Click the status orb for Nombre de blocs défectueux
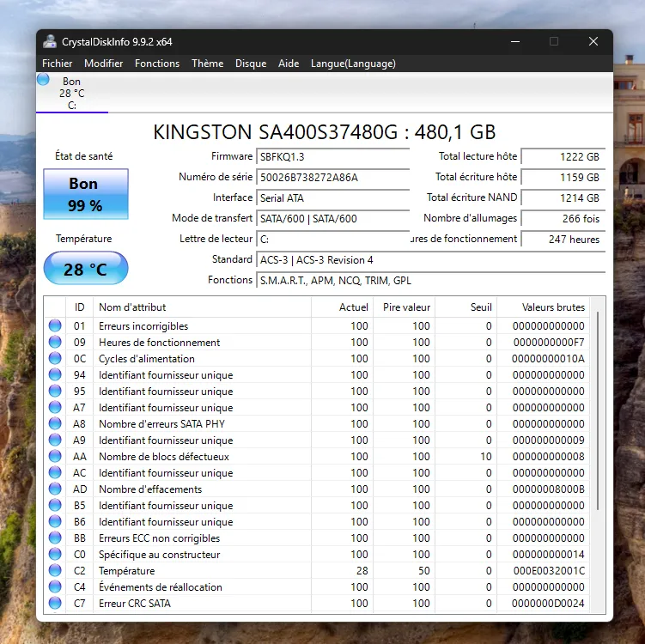 coord(55,456)
